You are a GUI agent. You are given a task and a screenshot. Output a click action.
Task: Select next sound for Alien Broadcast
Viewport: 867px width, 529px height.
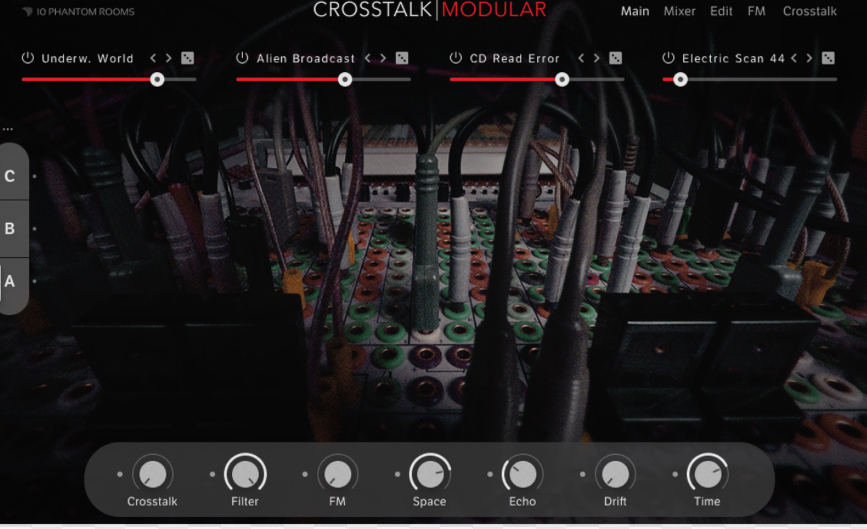pyautogui.click(x=383, y=58)
